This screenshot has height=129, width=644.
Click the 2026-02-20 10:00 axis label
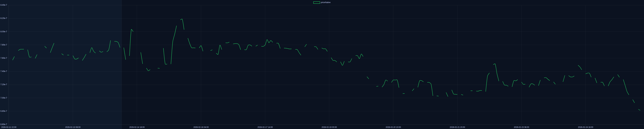[393, 127]
